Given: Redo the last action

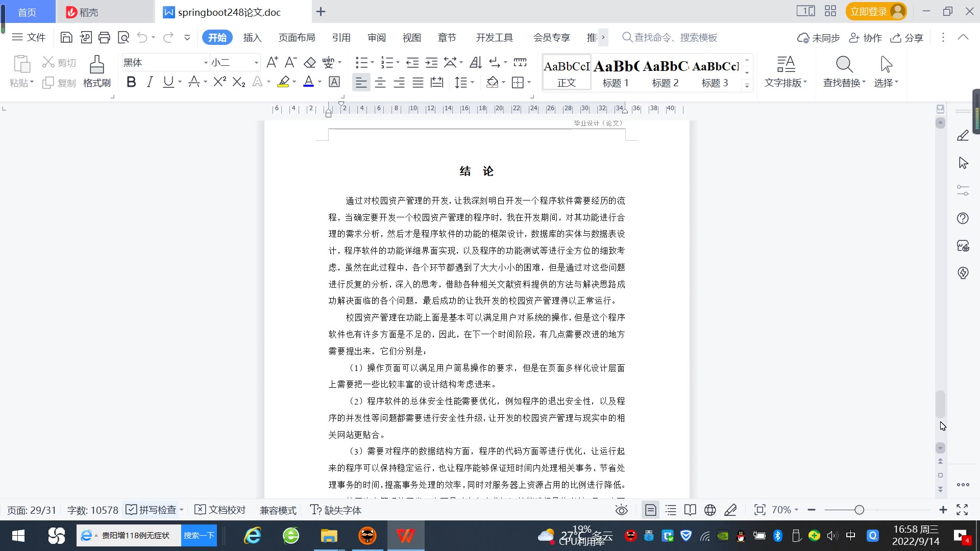Looking at the screenshot, I should (x=168, y=37).
